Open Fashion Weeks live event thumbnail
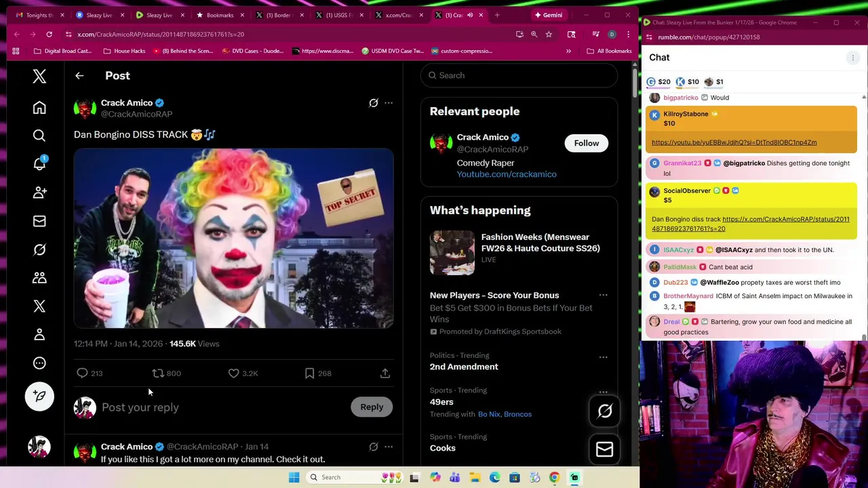The width and height of the screenshot is (868, 488). tap(452, 252)
